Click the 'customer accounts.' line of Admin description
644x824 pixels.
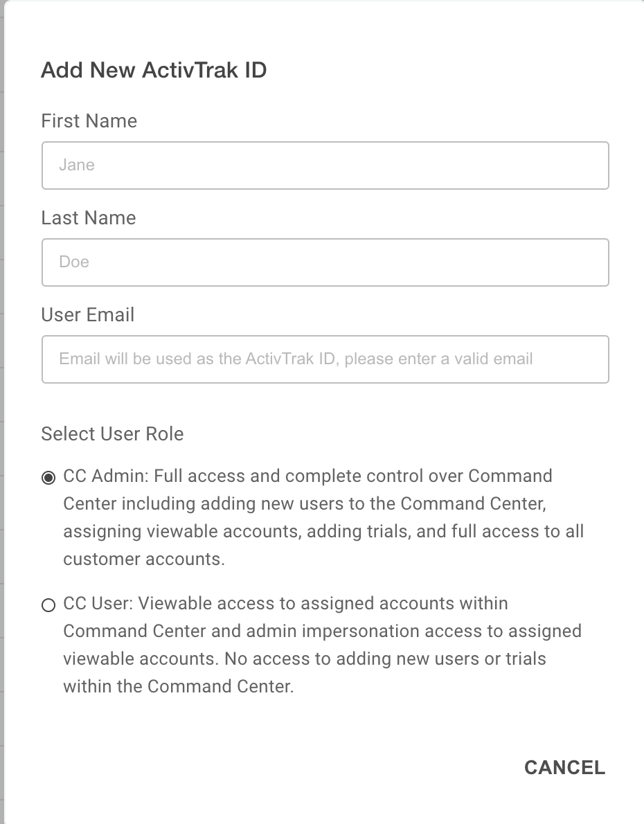[x=144, y=559]
